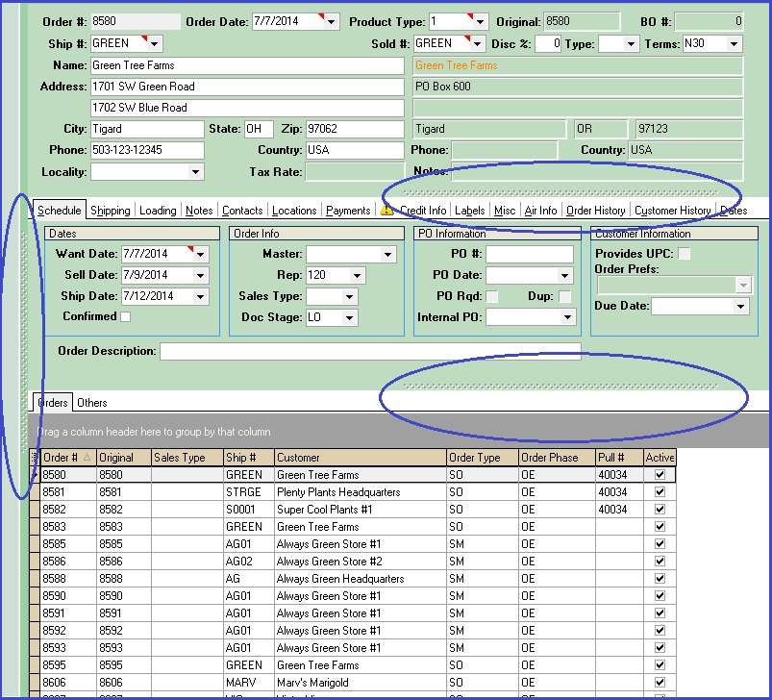Open the Ship Date dropdown
The width and height of the screenshot is (772, 700).
[200, 296]
